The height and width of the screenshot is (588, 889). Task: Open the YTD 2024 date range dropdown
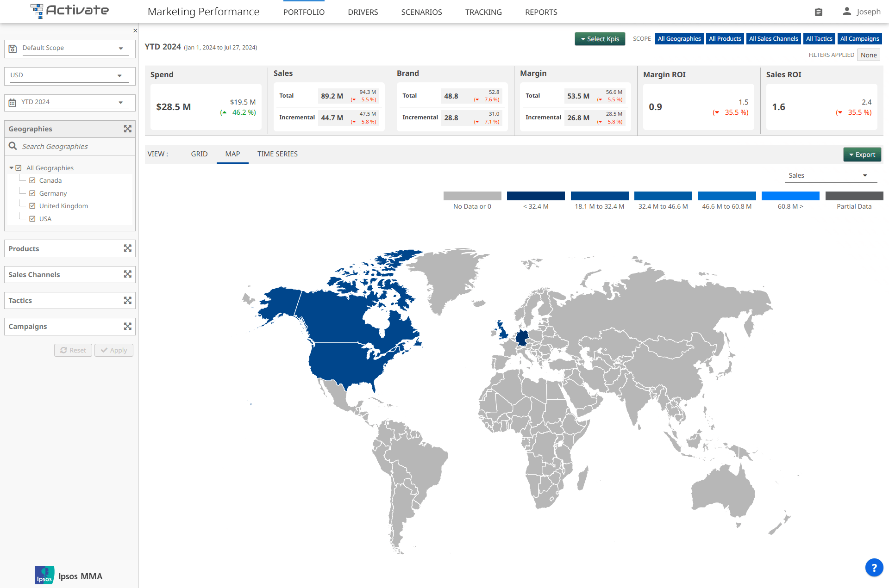click(66, 101)
